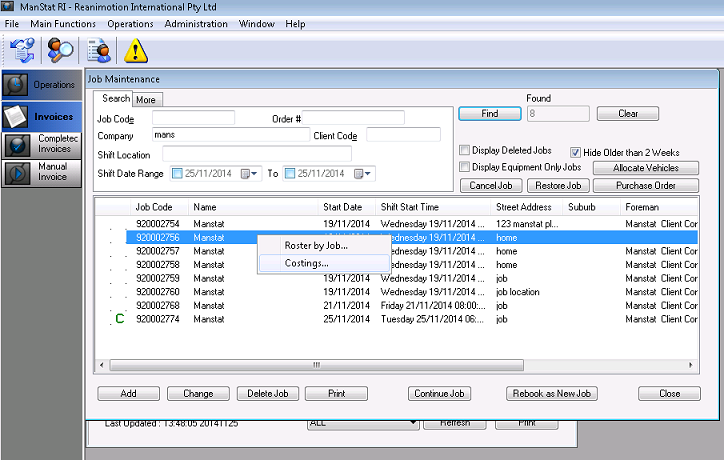Click the Refresh button in background window
This screenshot has width=724, height=460.
(455, 424)
